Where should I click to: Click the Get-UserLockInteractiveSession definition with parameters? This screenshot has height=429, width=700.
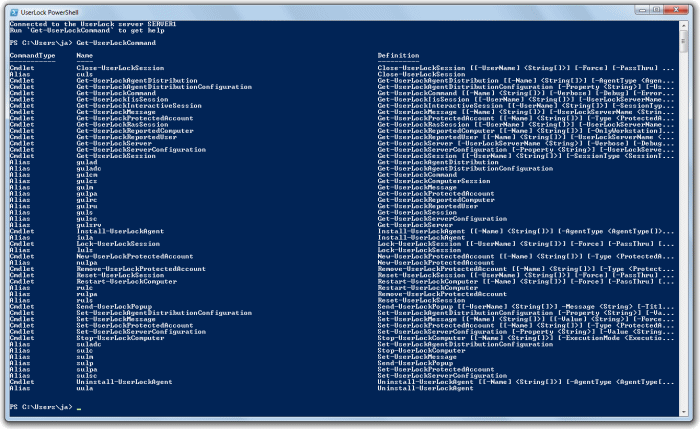[x=526, y=105]
